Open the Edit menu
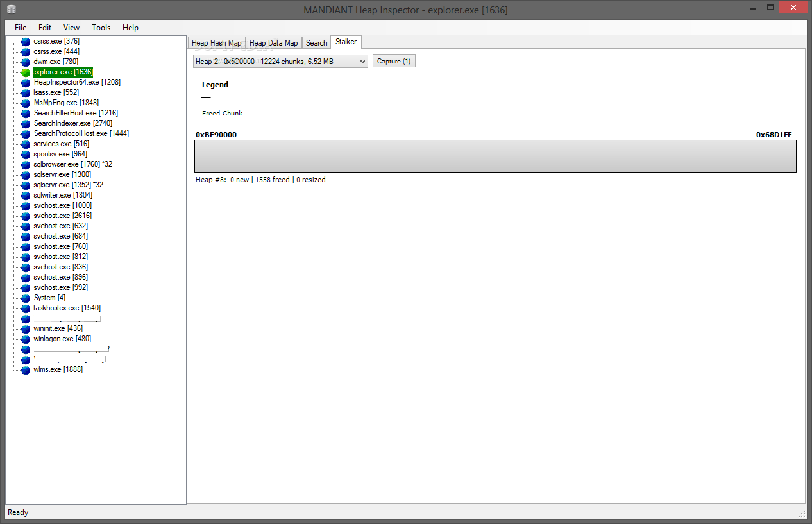The height and width of the screenshot is (524, 812). coord(45,28)
